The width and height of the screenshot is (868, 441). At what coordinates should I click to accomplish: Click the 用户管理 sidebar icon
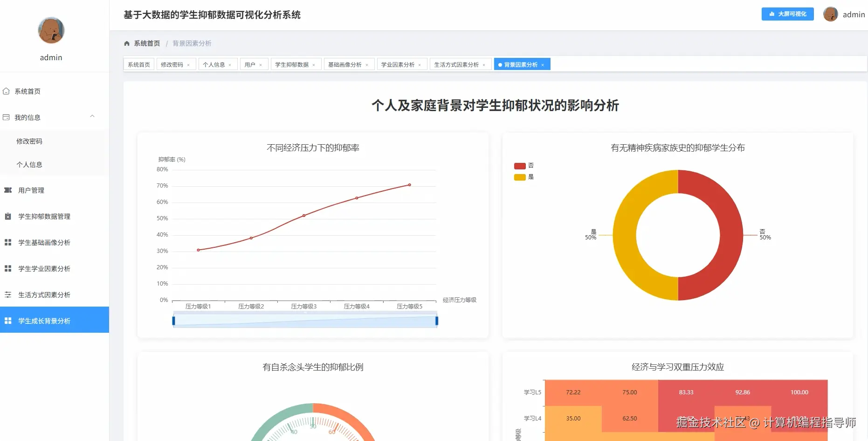point(8,190)
